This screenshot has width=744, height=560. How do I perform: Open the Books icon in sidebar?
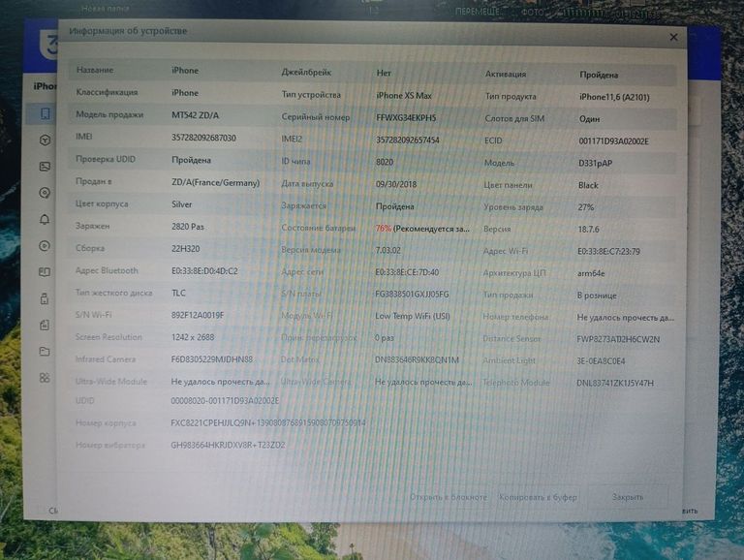(45, 272)
